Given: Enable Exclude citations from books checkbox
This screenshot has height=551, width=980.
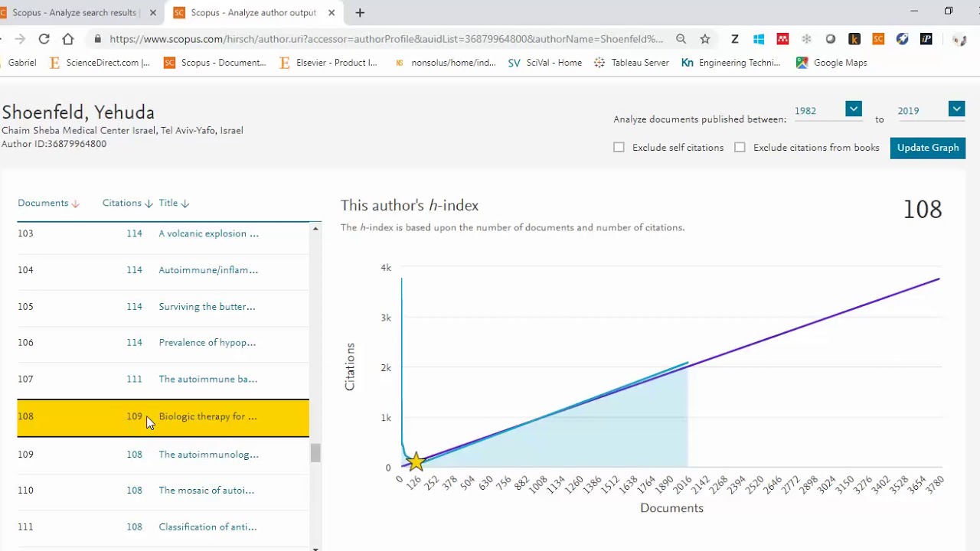Looking at the screenshot, I should click(x=740, y=147).
